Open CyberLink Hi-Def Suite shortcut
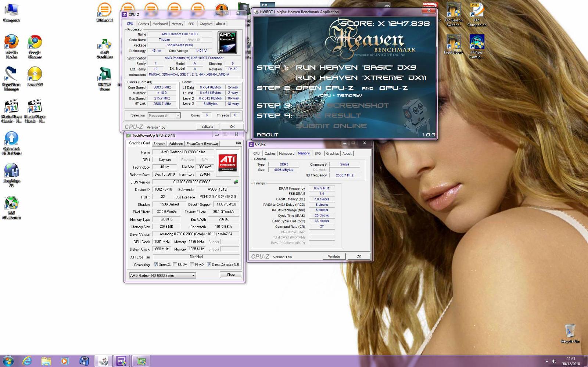 tap(11, 143)
